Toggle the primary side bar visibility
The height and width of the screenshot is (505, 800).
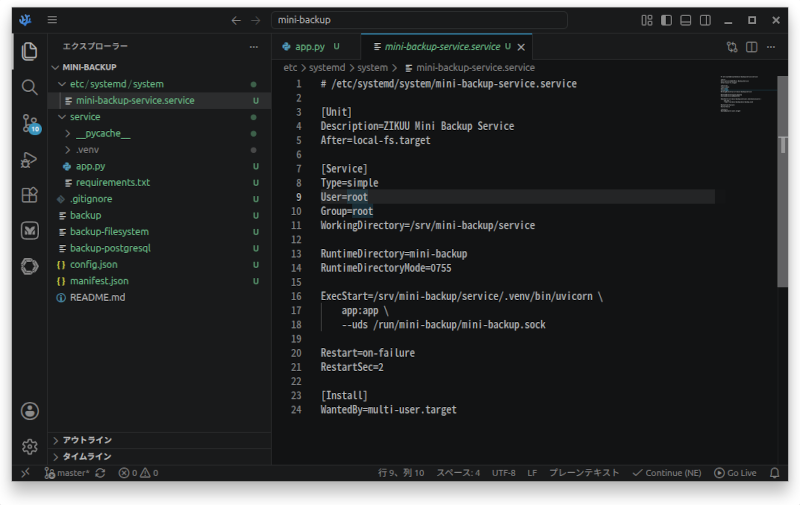[666, 20]
